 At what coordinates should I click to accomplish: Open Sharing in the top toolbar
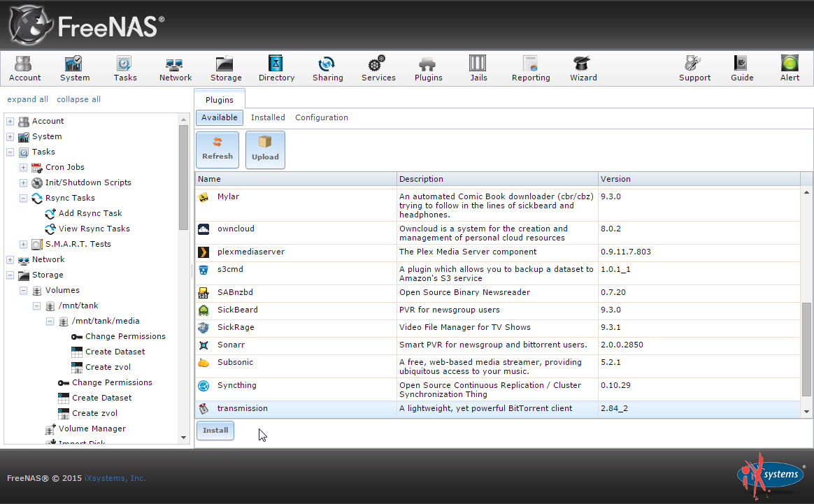click(327, 69)
